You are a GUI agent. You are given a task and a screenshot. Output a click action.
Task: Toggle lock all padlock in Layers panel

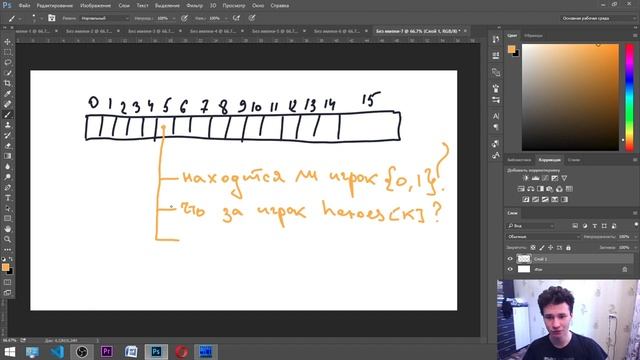[568, 247]
